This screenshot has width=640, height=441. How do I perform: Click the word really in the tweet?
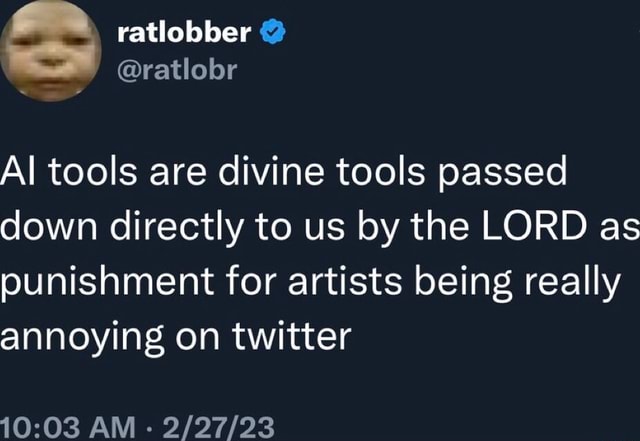pos(572,283)
